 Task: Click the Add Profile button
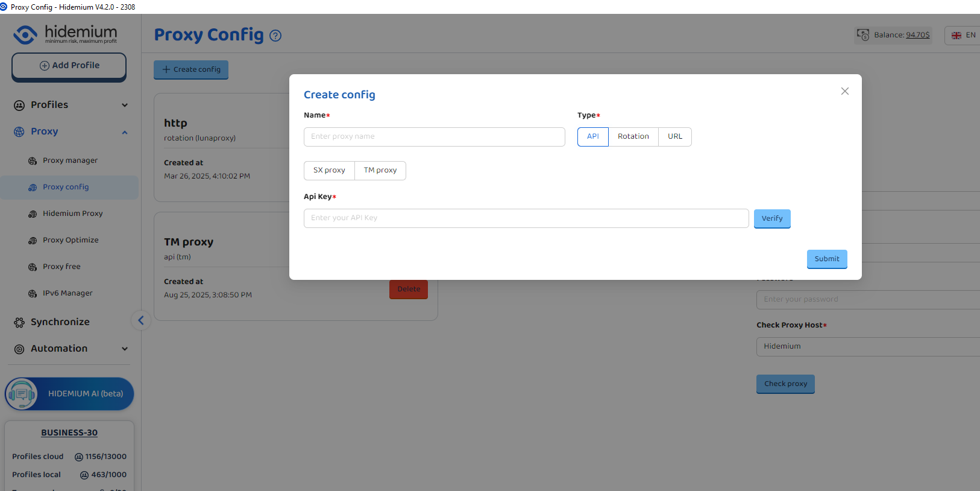click(69, 66)
